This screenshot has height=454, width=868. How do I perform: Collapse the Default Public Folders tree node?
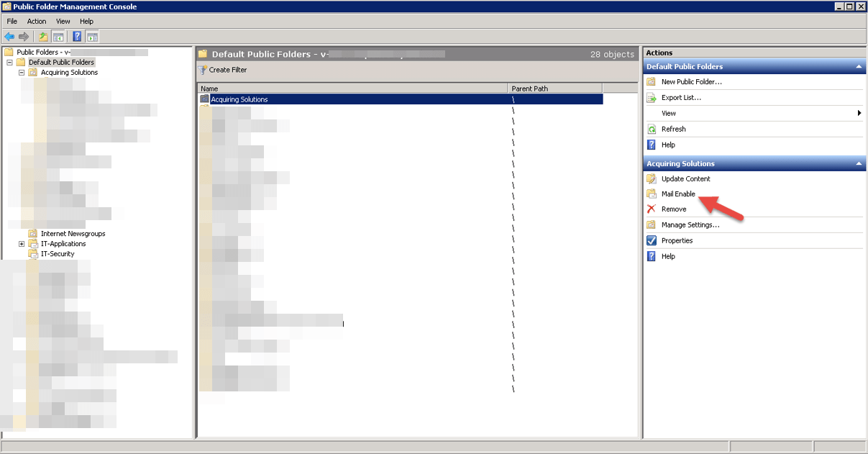[x=10, y=63]
